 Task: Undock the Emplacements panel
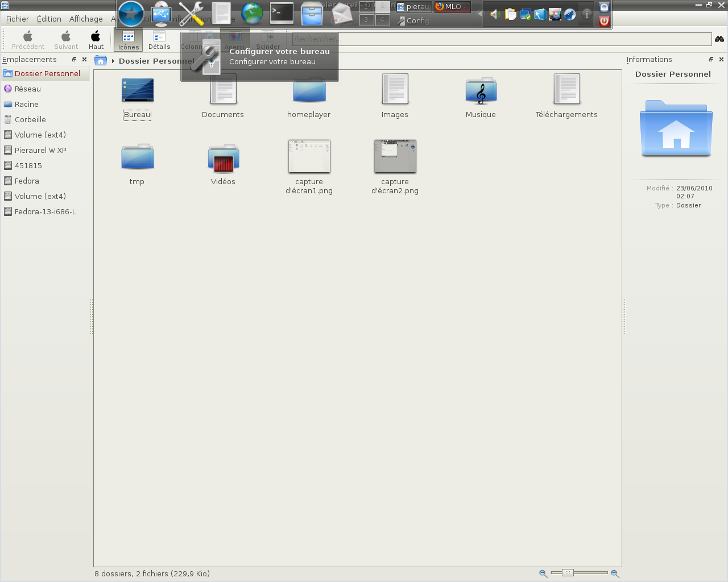tap(74, 59)
